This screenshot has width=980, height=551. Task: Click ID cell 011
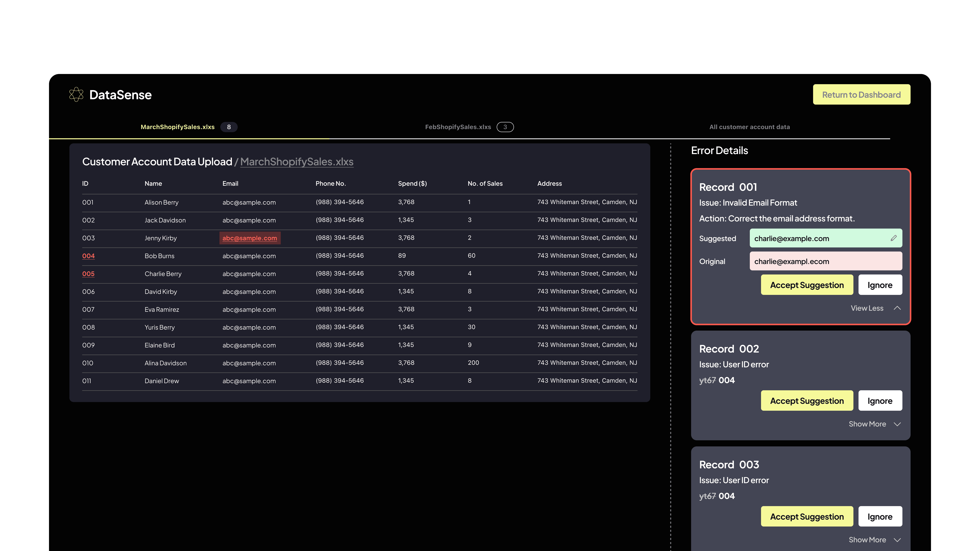(x=86, y=381)
